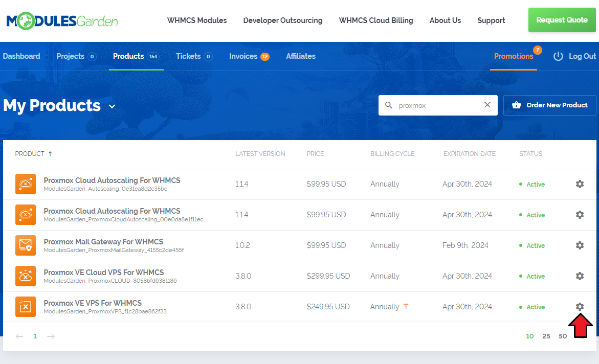
Task: Select page number 1
Action: point(35,336)
